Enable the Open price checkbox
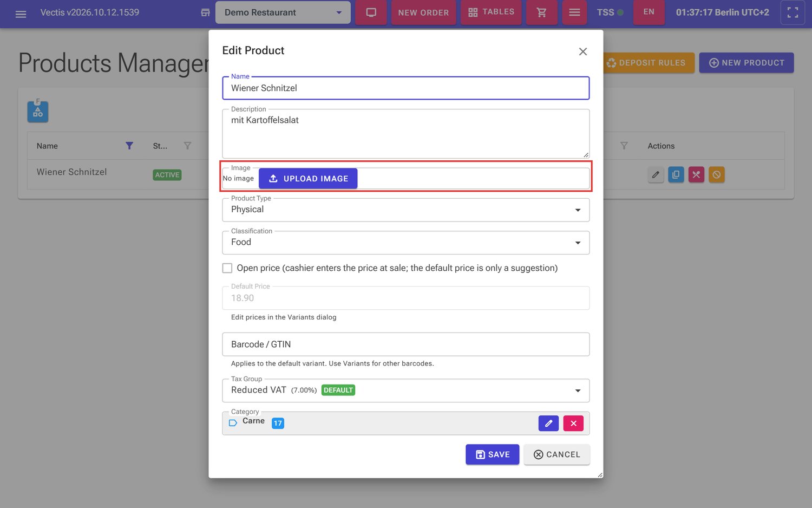Viewport: 812px width, 508px height. [x=227, y=268]
